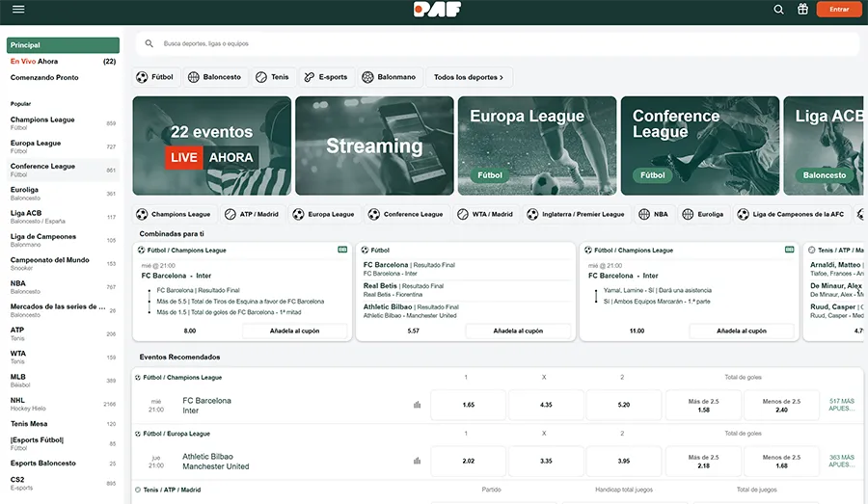The width and height of the screenshot is (868, 504).
Task: Open the Liga ACB banner card
Action: pos(824,146)
